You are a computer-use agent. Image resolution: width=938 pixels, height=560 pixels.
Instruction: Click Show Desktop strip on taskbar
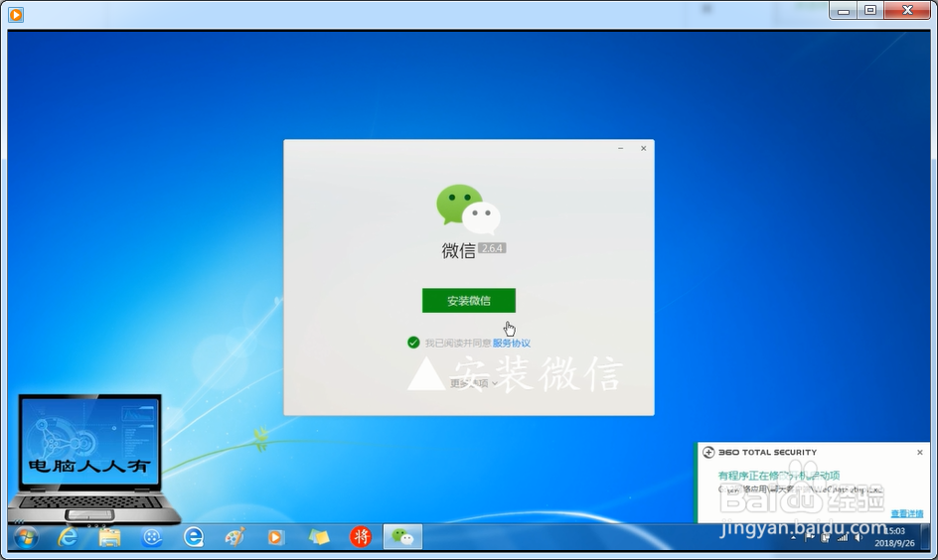[926, 537]
